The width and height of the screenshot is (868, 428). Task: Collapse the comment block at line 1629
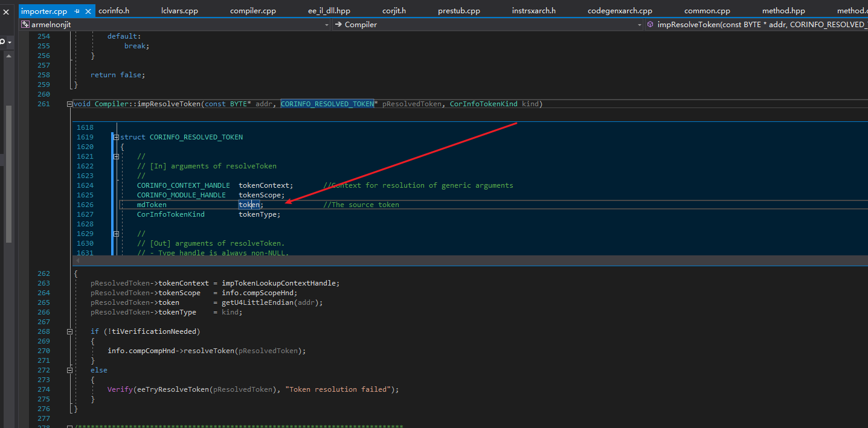[115, 234]
